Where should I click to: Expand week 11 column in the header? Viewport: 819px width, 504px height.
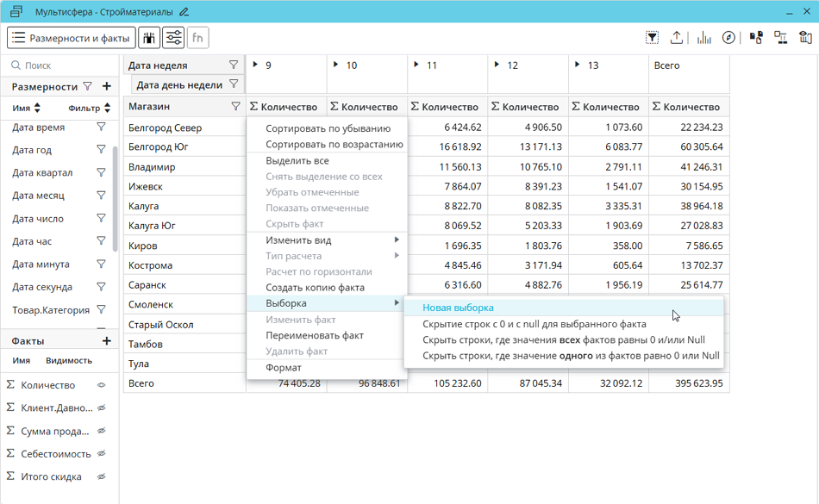pyautogui.click(x=415, y=65)
